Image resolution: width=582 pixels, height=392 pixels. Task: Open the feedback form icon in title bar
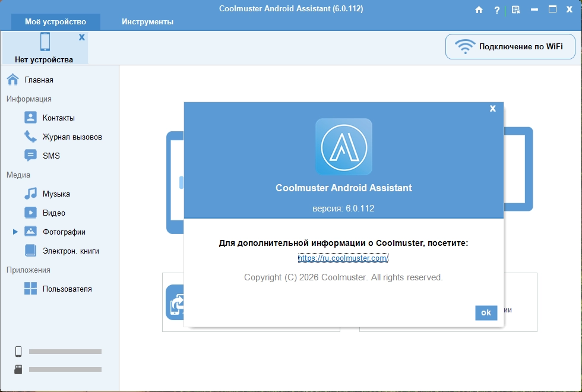coord(515,10)
